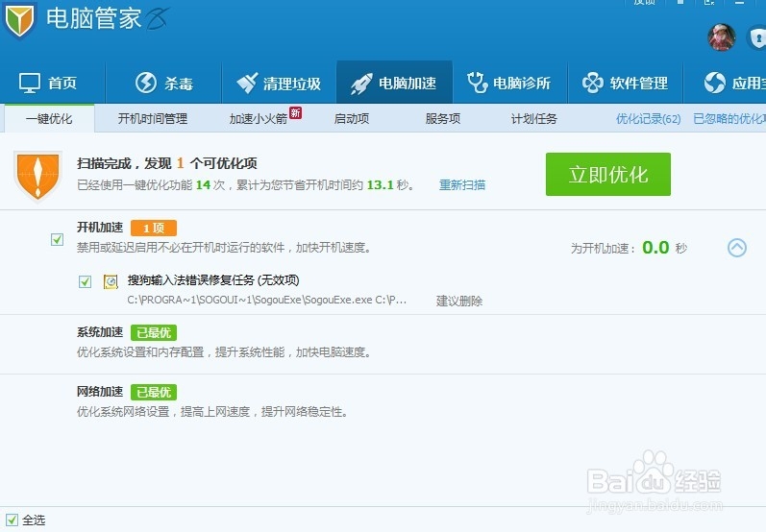Open 启动项 startup items sub-tab
Image resolution: width=766 pixels, height=532 pixels.
[x=351, y=119]
